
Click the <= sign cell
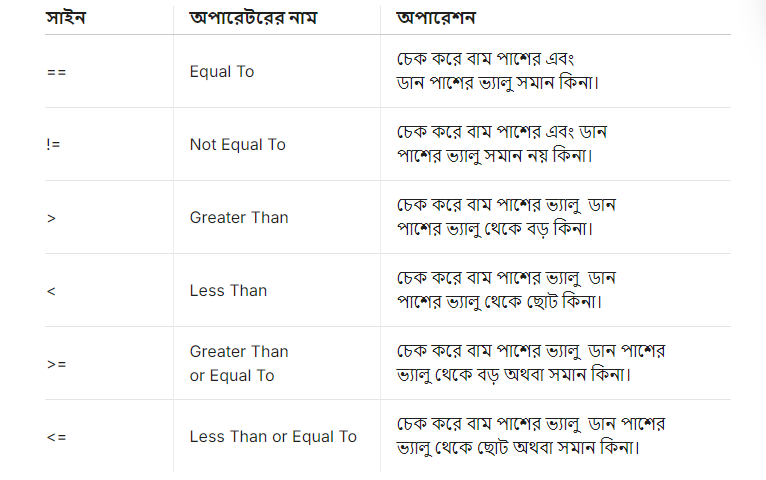click(x=56, y=437)
